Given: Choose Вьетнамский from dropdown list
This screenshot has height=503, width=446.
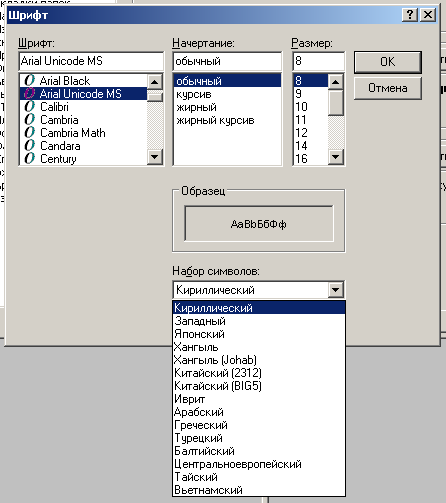Looking at the screenshot, I should pyautogui.click(x=259, y=490).
